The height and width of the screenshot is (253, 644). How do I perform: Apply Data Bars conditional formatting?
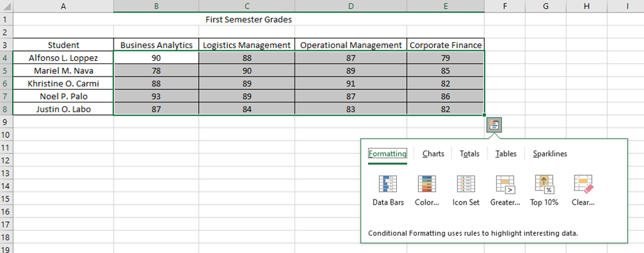point(388,190)
